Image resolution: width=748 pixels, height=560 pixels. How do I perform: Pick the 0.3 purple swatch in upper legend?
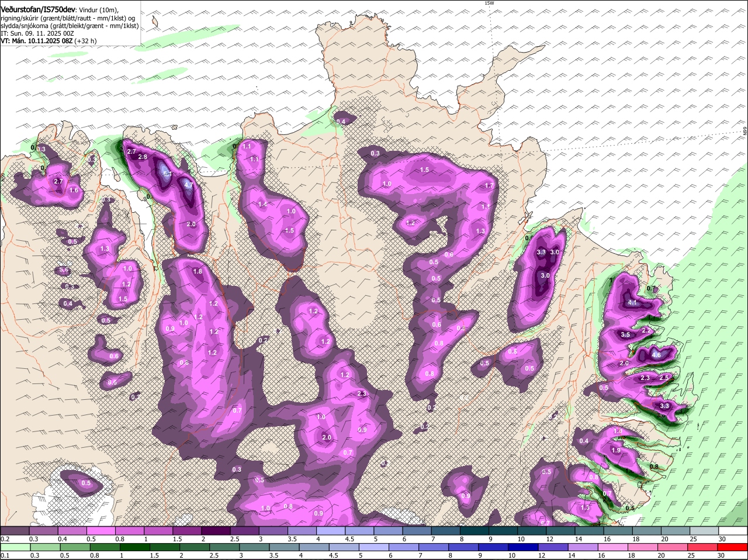43,531
